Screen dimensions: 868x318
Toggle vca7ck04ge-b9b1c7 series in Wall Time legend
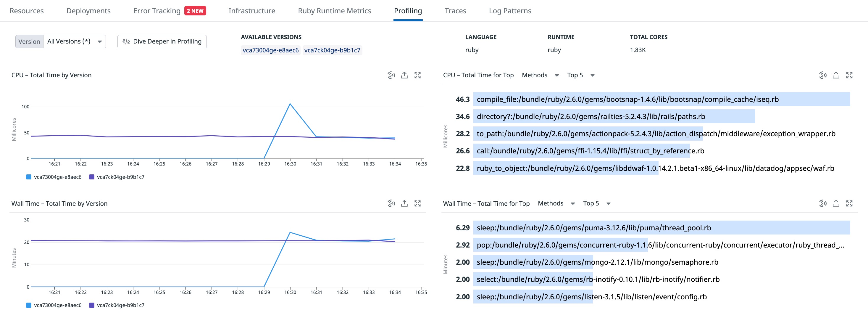(x=117, y=305)
